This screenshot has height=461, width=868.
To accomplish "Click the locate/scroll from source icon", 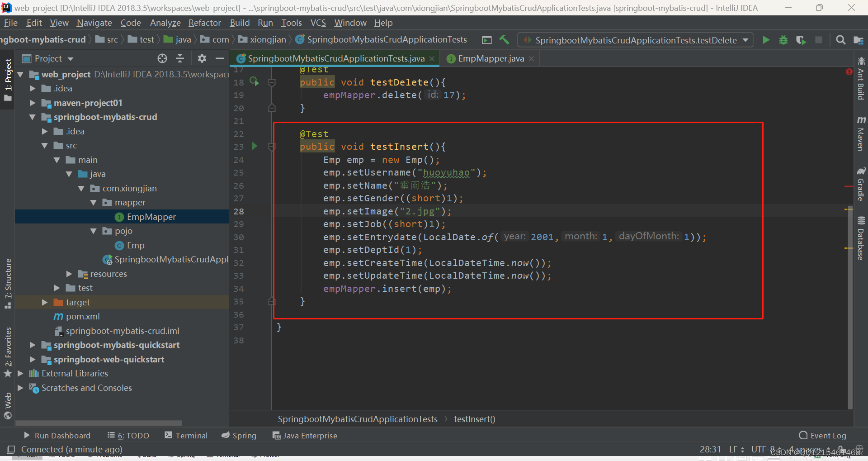I will click(x=162, y=58).
